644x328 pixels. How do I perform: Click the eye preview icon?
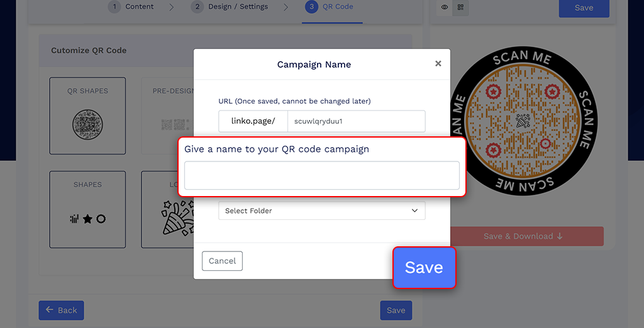[x=445, y=8]
